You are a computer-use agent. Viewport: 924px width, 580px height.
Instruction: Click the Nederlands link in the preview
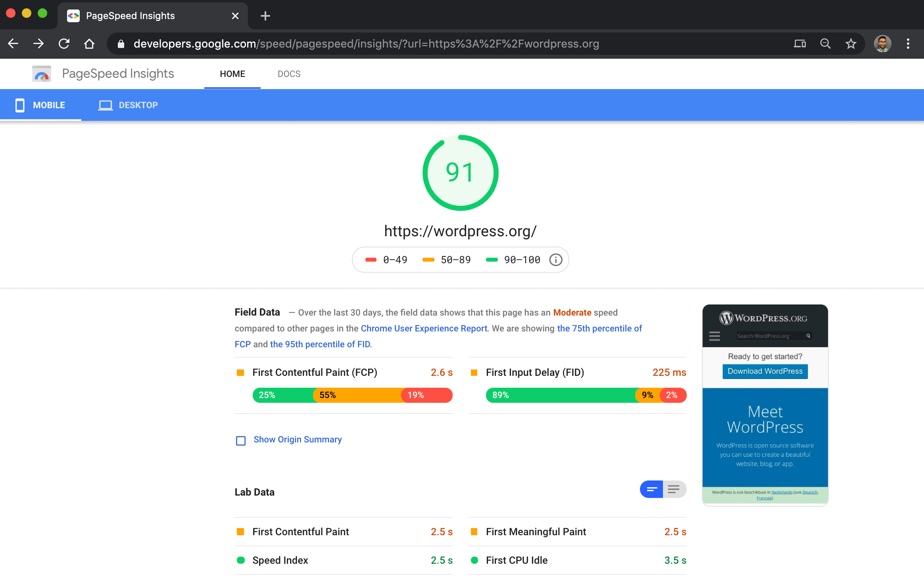click(x=782, y=492)
